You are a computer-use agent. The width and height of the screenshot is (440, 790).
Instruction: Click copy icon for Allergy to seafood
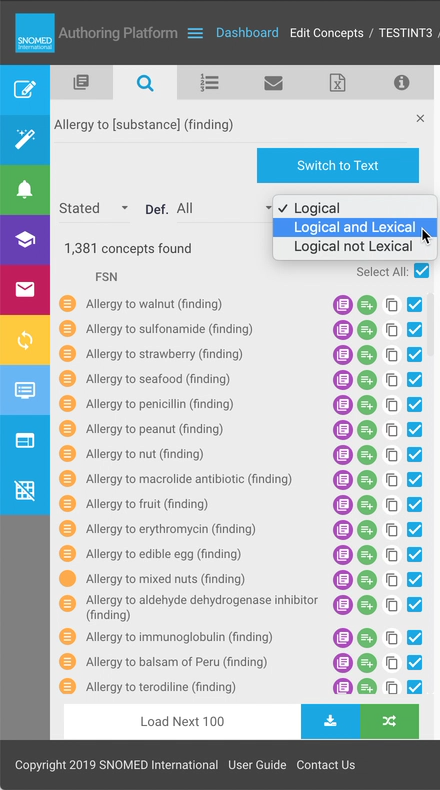pos(392,379)
